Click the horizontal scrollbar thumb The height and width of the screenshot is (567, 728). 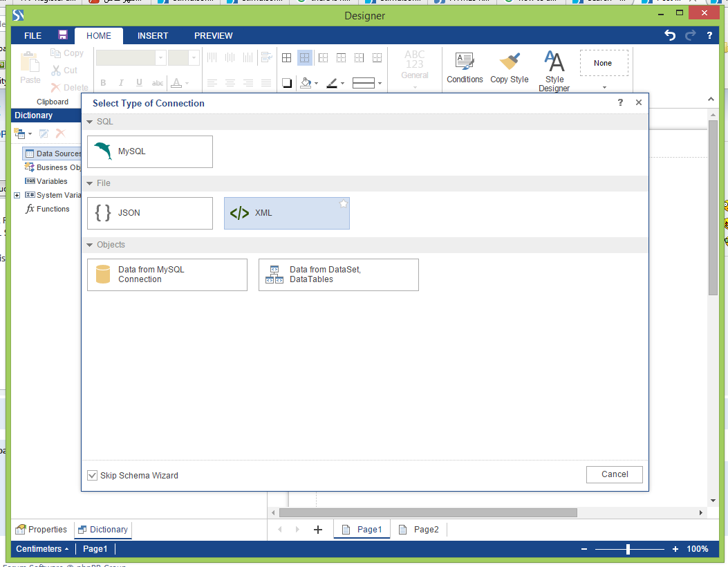click(428, 512)
